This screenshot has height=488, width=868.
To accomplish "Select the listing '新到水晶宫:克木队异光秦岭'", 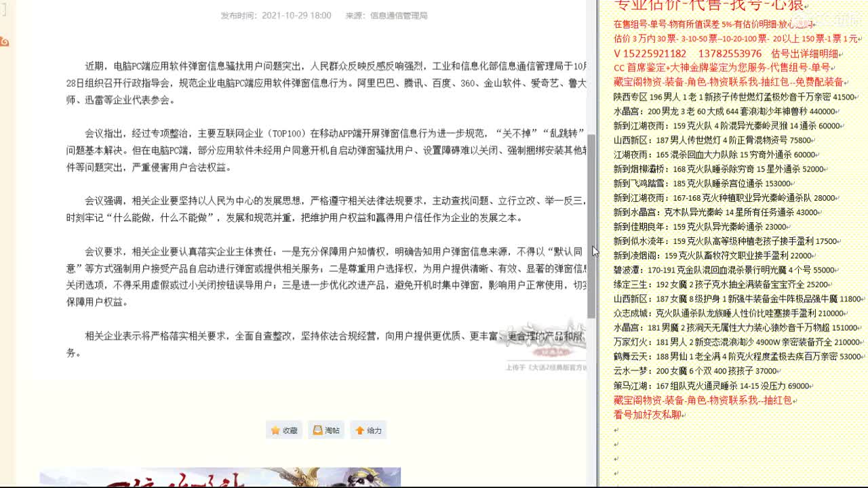I will pyautogui.click(x=716, y=212).
